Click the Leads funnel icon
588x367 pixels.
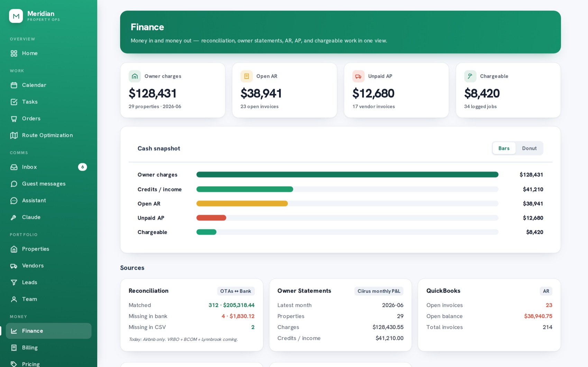point(14,282)
